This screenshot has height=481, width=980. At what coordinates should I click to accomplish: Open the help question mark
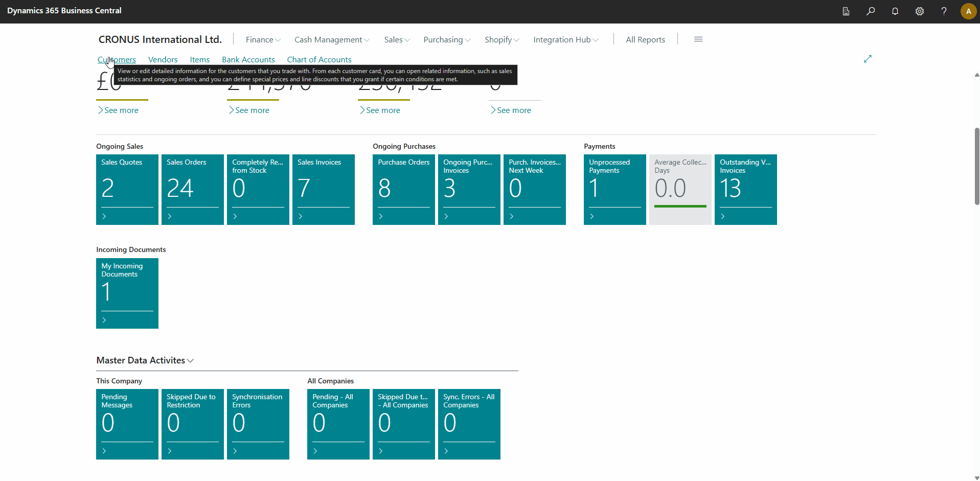pyautogui.click(x=944, y=11)
